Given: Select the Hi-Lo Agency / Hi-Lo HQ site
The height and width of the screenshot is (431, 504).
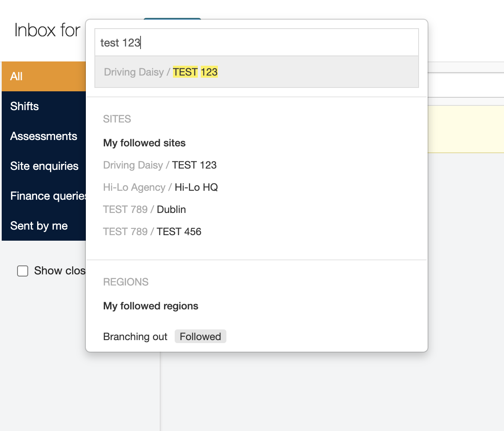Looking at the screenshot, I should pyautogui.click(x=161, y=187).
